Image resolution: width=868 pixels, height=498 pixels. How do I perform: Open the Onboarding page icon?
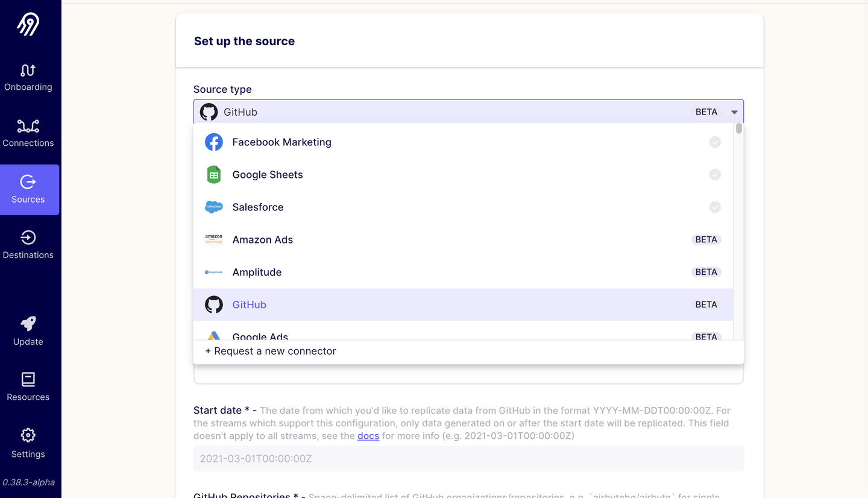click(28, 71)
